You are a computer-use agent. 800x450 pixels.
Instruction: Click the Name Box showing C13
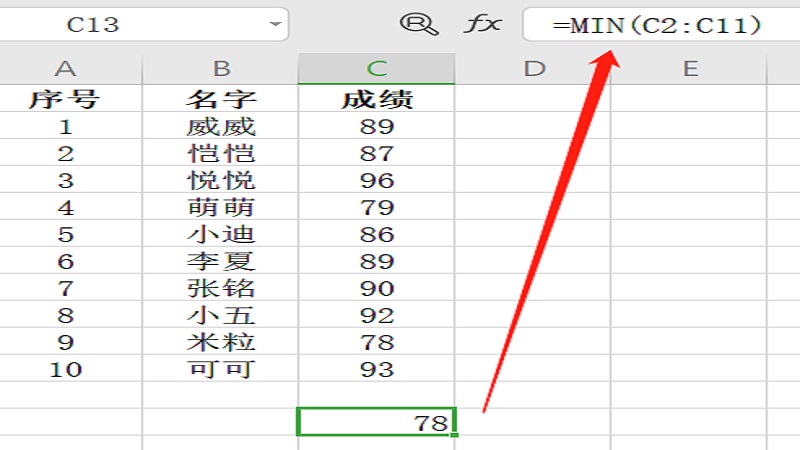click(x=130, y=24)
